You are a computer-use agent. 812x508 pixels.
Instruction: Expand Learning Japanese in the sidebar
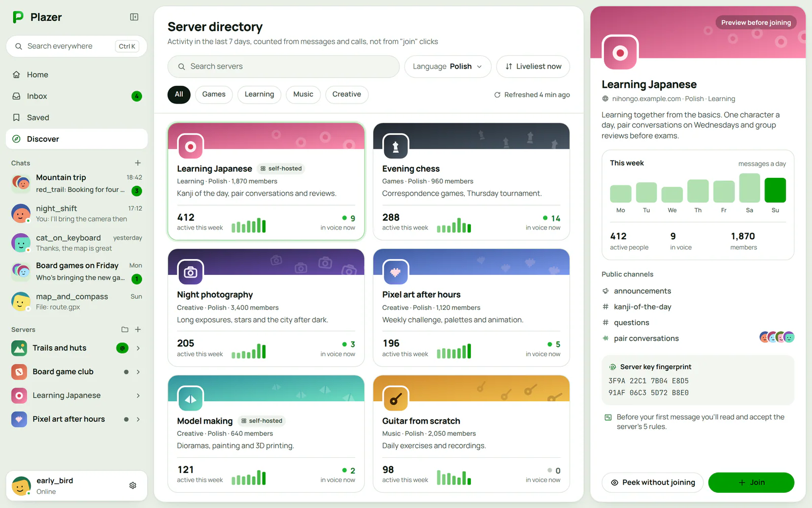138,395
